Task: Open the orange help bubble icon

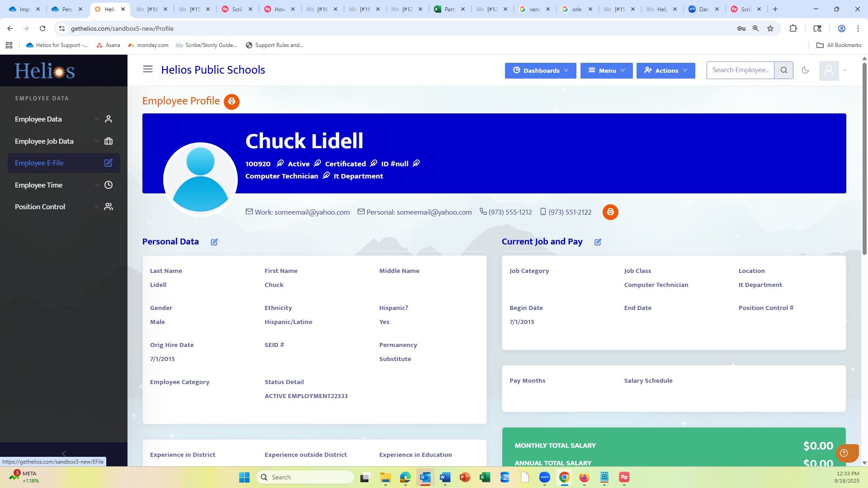Action: coord(844,453)
